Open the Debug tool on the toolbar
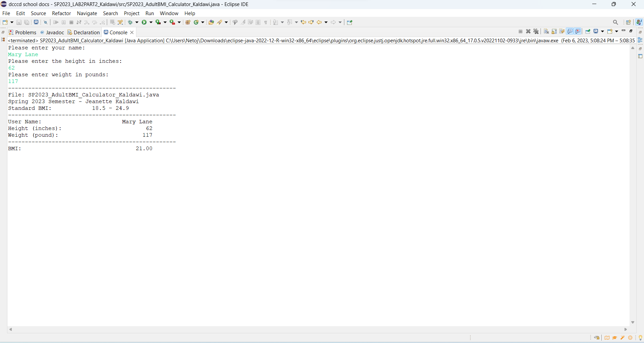644x343 pixels. coord(130,22)
